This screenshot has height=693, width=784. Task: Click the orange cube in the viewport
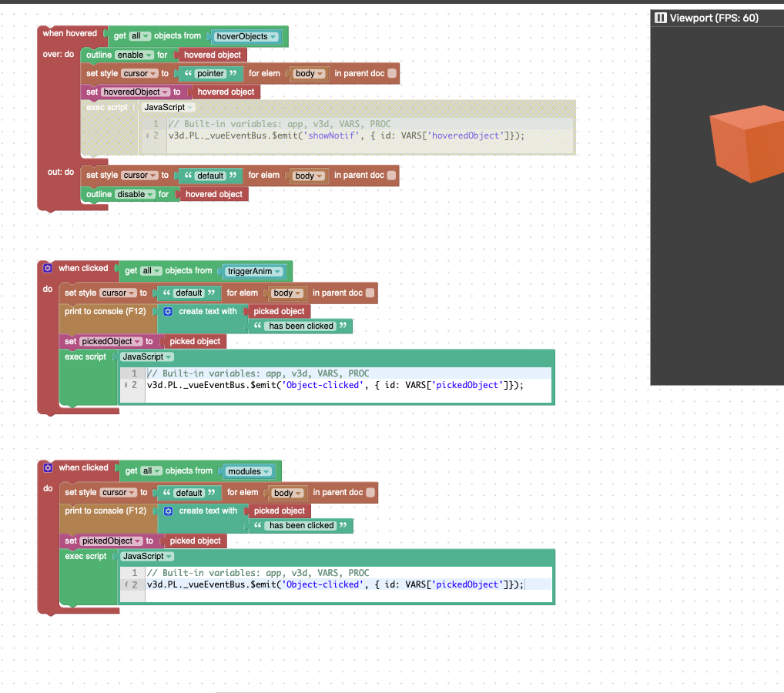coord(749,143)
